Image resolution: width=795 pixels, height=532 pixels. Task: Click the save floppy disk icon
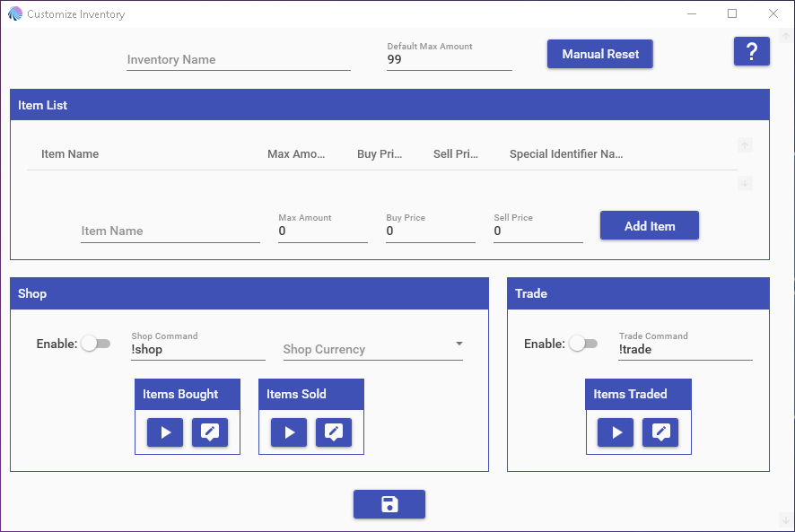click(389, 504)
